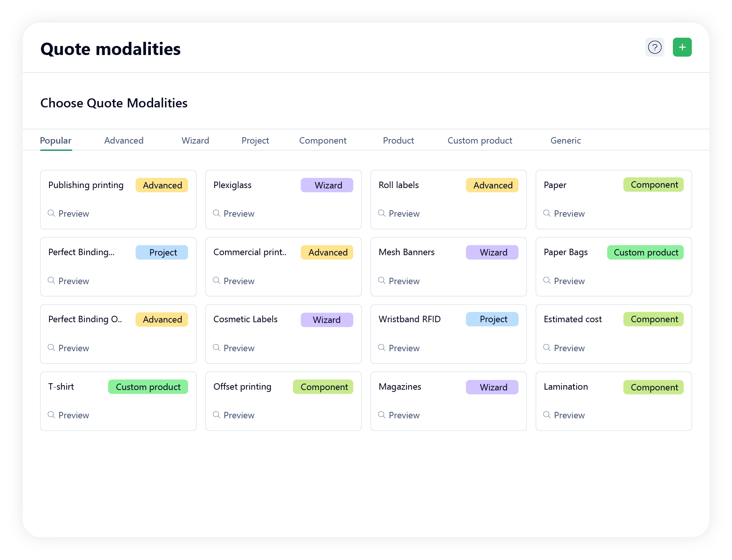
Task: Preview the Lamination modality
Action: [564, 415]
